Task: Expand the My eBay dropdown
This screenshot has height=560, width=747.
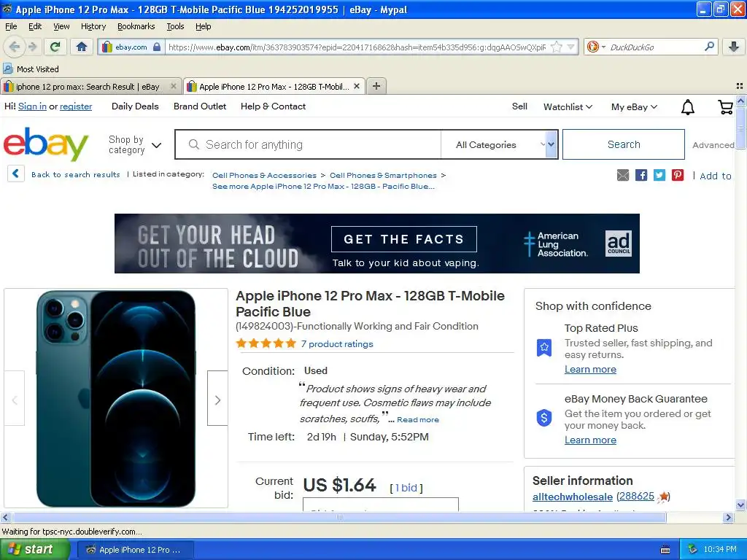Action: click(634, 106)
